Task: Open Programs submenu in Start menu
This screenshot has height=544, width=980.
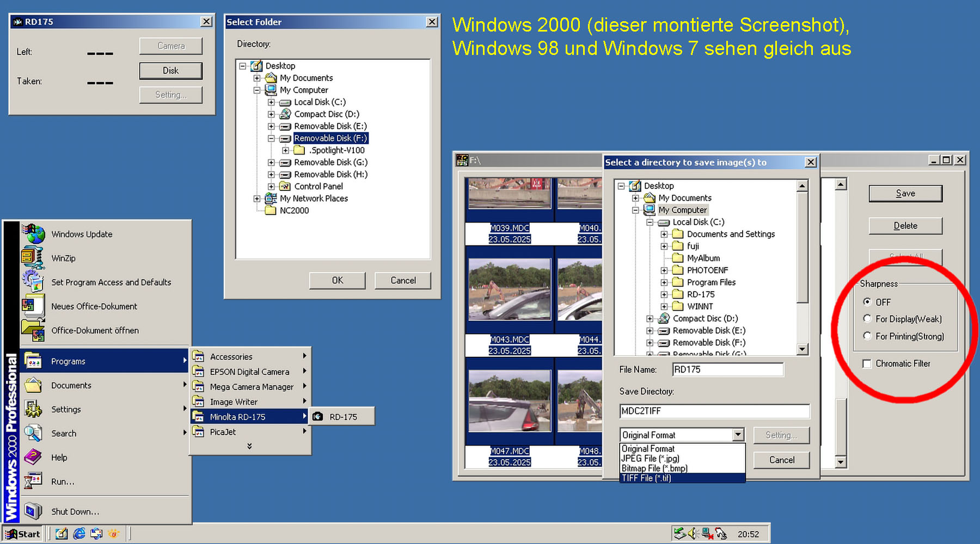Action: tap(106, 361)
